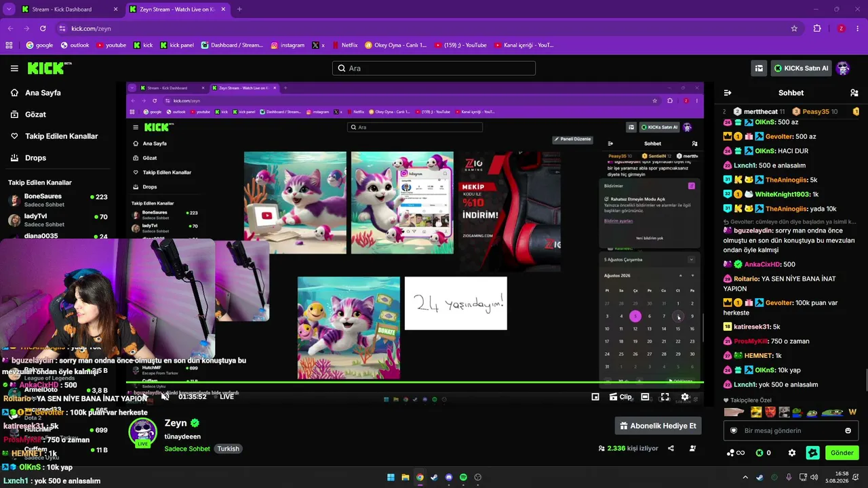Image resolution: width=868 pixels, height=488 pixels.
Task: Click the Ara search field
Action: point(434,68)
